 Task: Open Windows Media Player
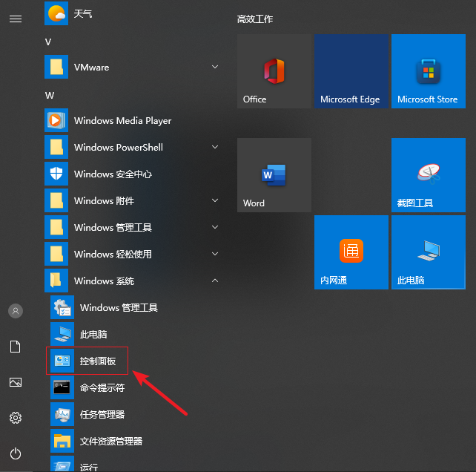pos(122,121)
